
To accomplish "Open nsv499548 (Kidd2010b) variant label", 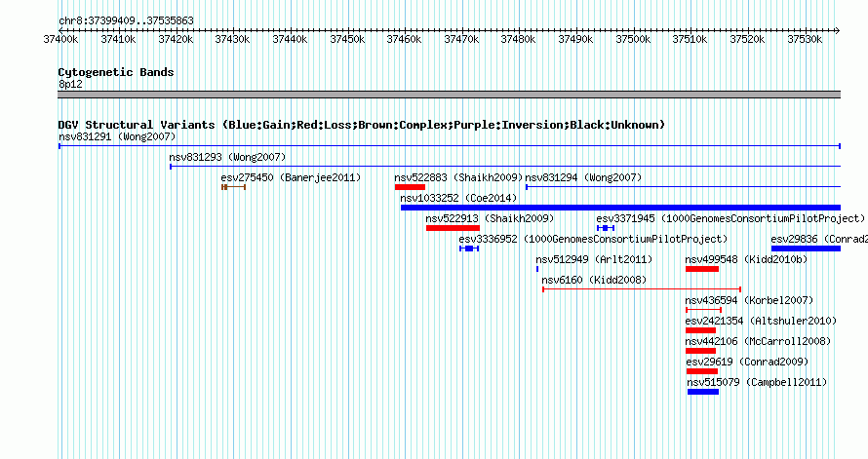I will click(746, 259).
